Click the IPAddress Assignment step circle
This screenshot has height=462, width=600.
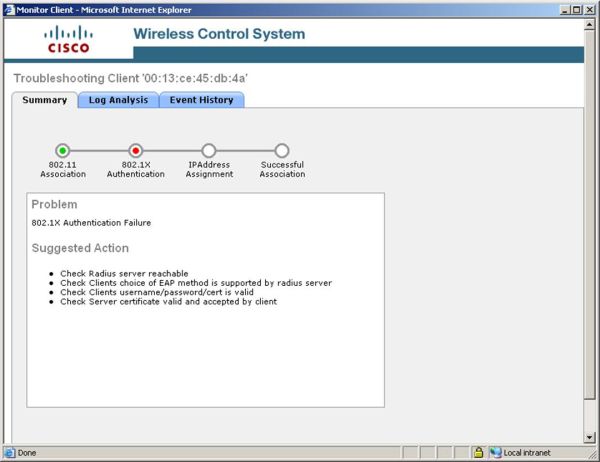209,150
